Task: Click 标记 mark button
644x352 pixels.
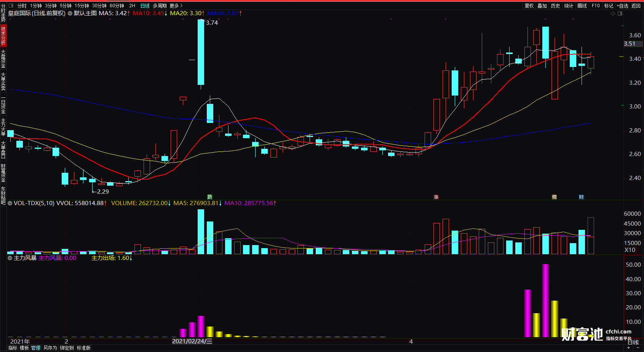Action: coord(609,6)
